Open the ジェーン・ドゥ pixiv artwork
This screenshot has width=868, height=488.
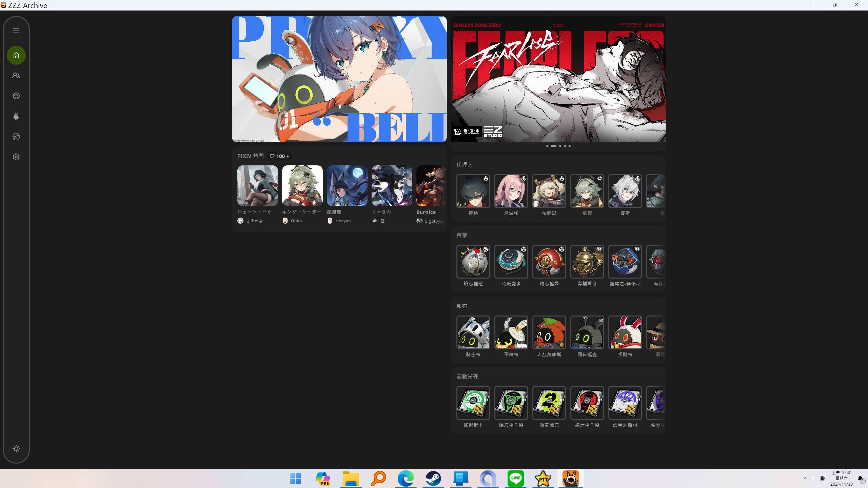tap(258, 186)
